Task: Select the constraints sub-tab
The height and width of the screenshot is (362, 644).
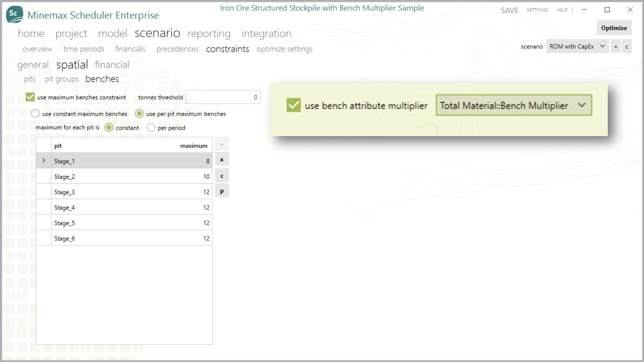Action: [x=227, y=49]
